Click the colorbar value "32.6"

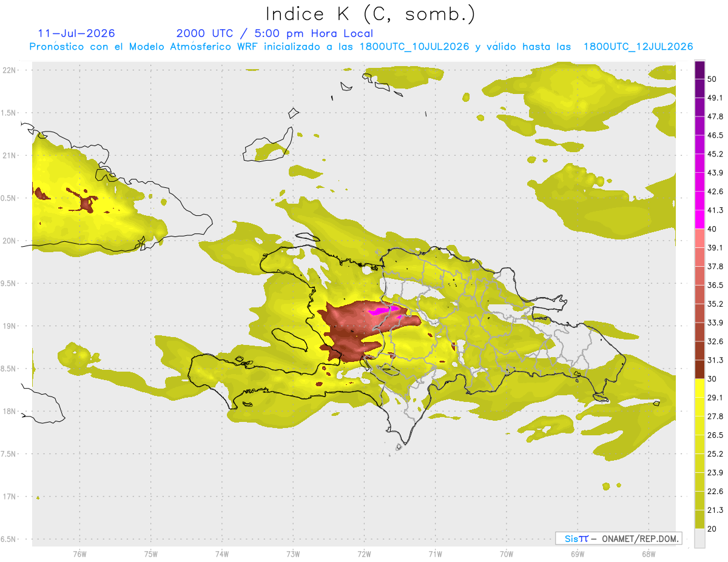[x=715, y=341]
